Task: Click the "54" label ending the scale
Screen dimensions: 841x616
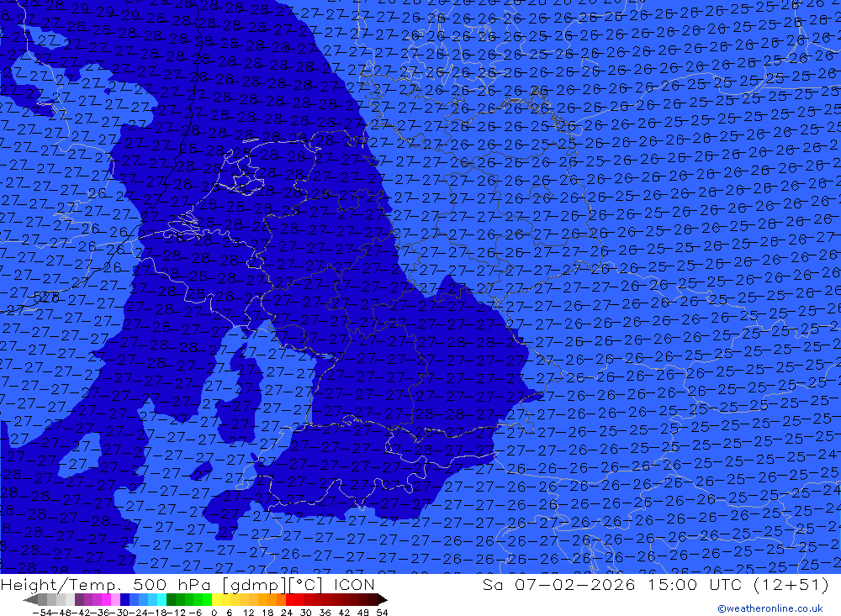Action: [x=382, y=613]
